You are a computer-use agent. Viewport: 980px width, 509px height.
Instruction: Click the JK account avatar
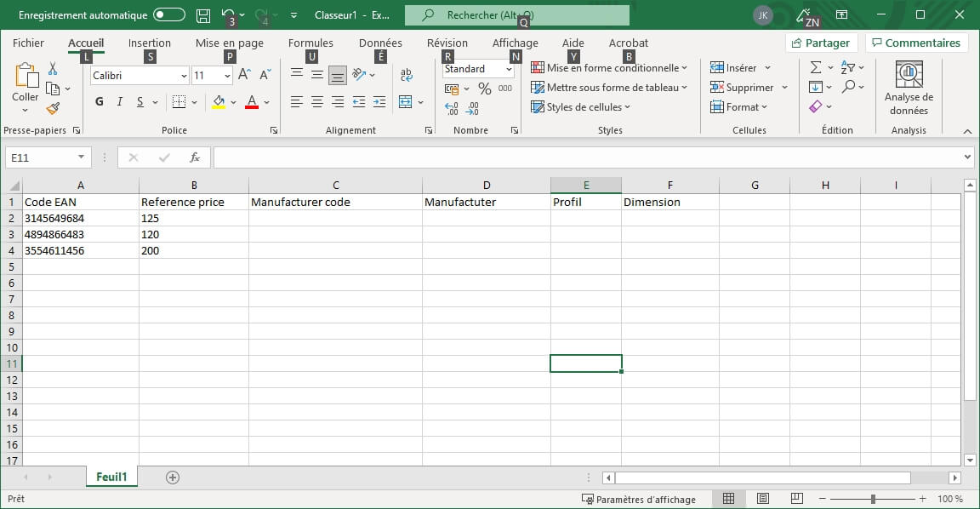pos(762,15)
